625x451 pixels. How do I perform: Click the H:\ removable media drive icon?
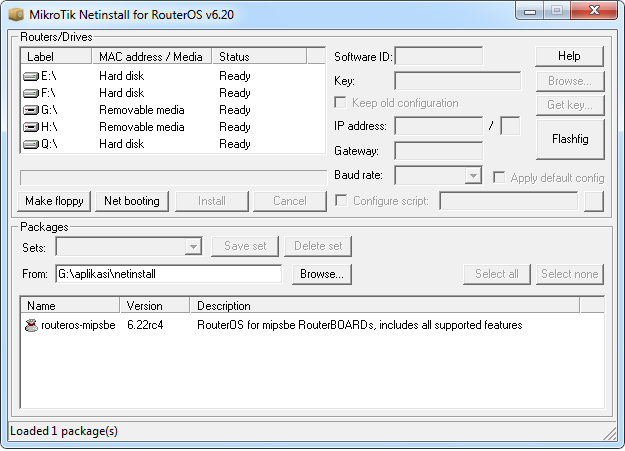(x=31, y=127)
